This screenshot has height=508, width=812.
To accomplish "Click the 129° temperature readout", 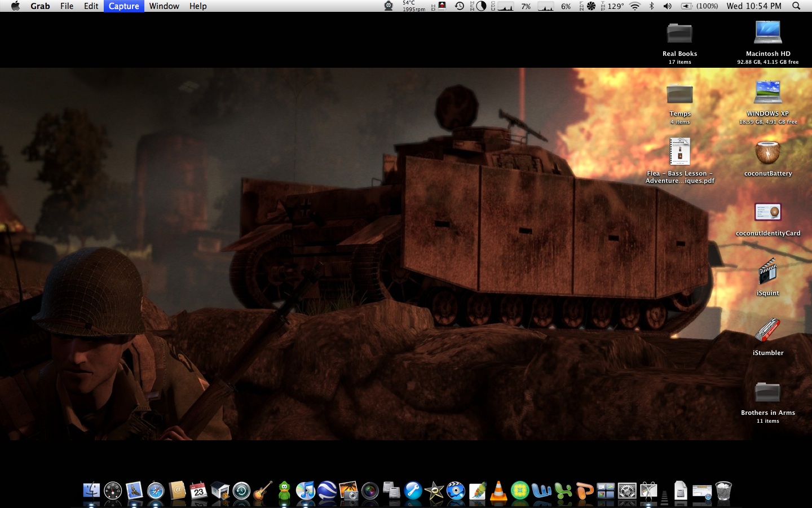I will point(615,6).
